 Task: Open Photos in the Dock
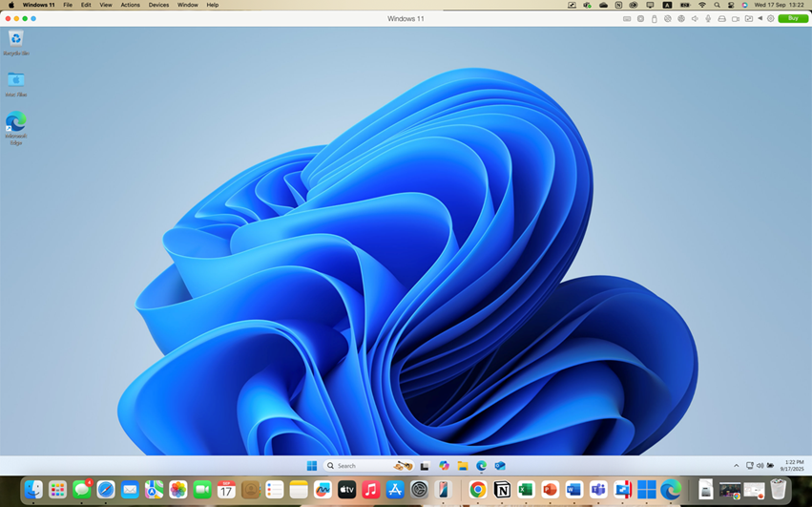point(178,489)
